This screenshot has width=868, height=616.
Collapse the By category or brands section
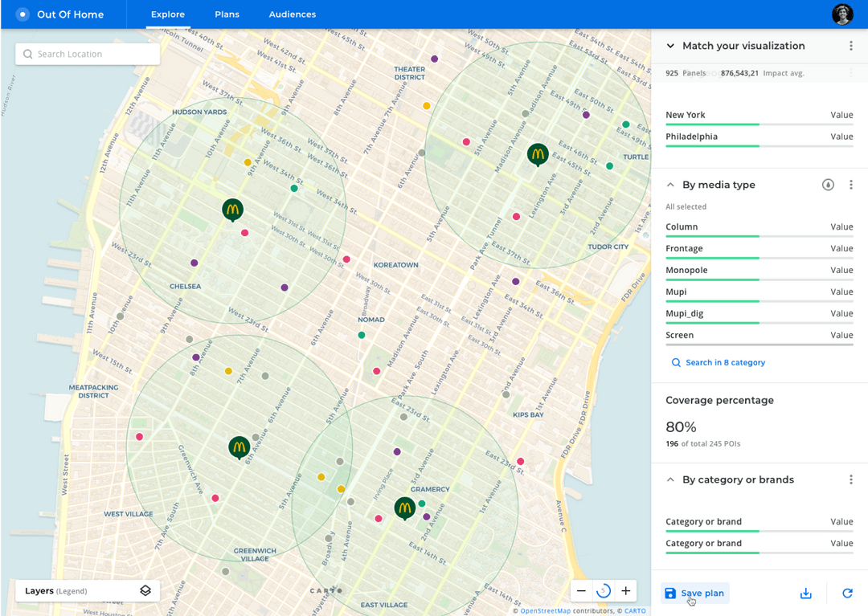[669, 479]
